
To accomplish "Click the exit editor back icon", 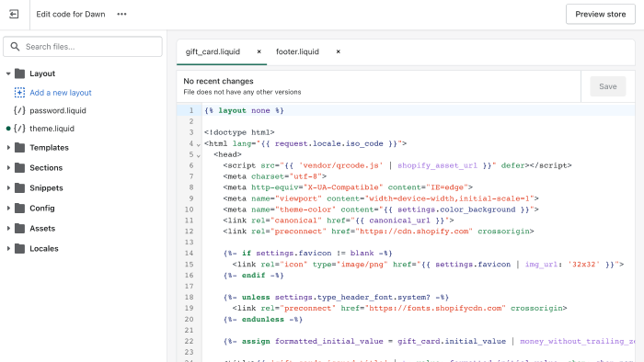I will pyautogui.click(x=14, y=15).
